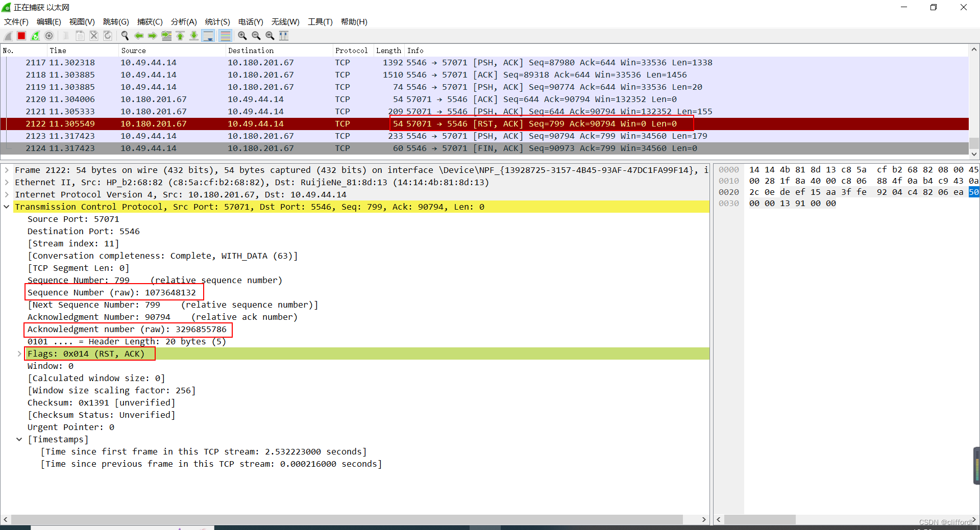Sort by the No. column header
Screen dimensions: 980x530
tap(23, 51)
